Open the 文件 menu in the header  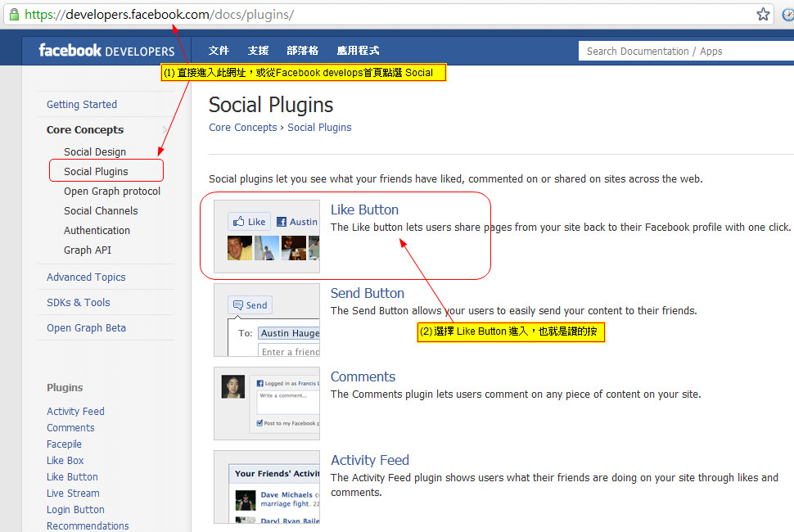pyautogui.click(x=219, y=51)
